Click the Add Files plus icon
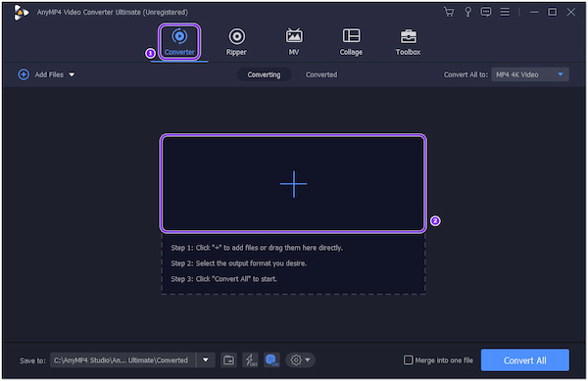Screen dimensions: 588x381 pos(24,74)
